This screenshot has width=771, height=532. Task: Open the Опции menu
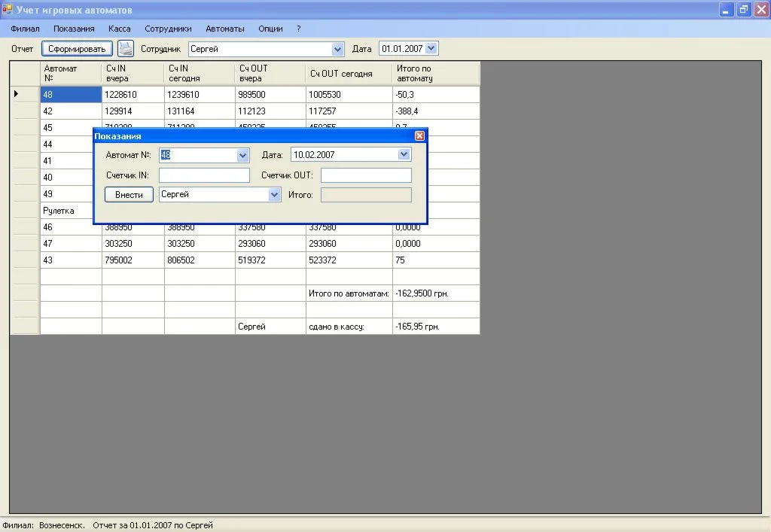[270, 29]
